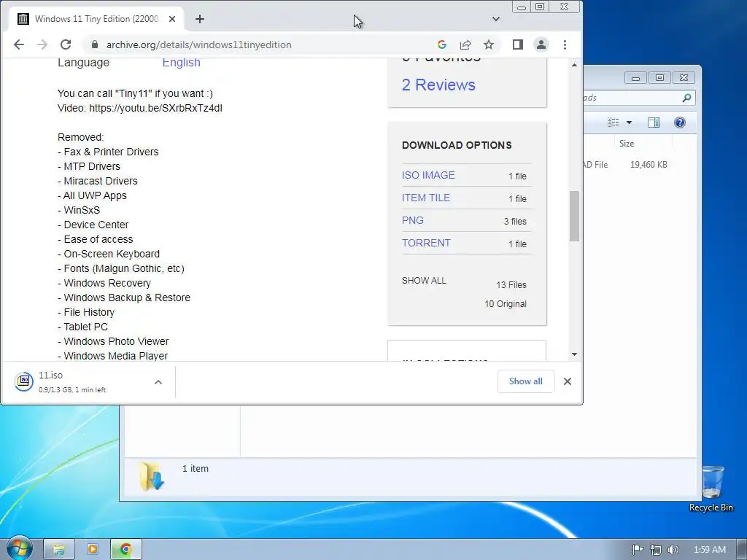Screen dimensions: 747x560
Task: Click the Explorer search magnifier icon
Action: tap(686, 98)
